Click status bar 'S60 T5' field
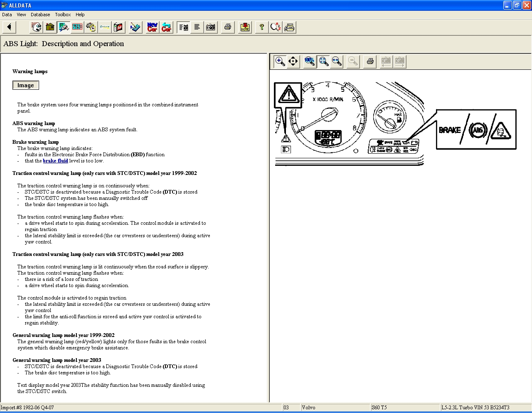 [x=405, y=408]
